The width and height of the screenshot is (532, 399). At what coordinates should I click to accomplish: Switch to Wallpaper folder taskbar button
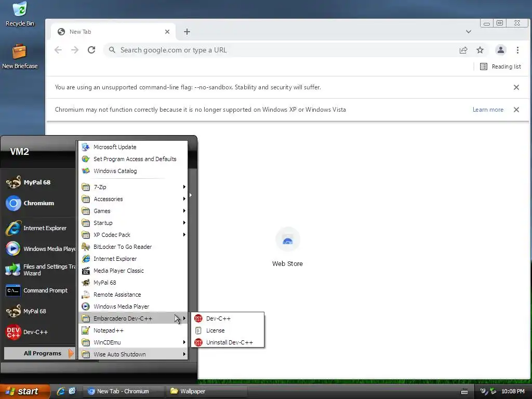(x=206, y=391)
